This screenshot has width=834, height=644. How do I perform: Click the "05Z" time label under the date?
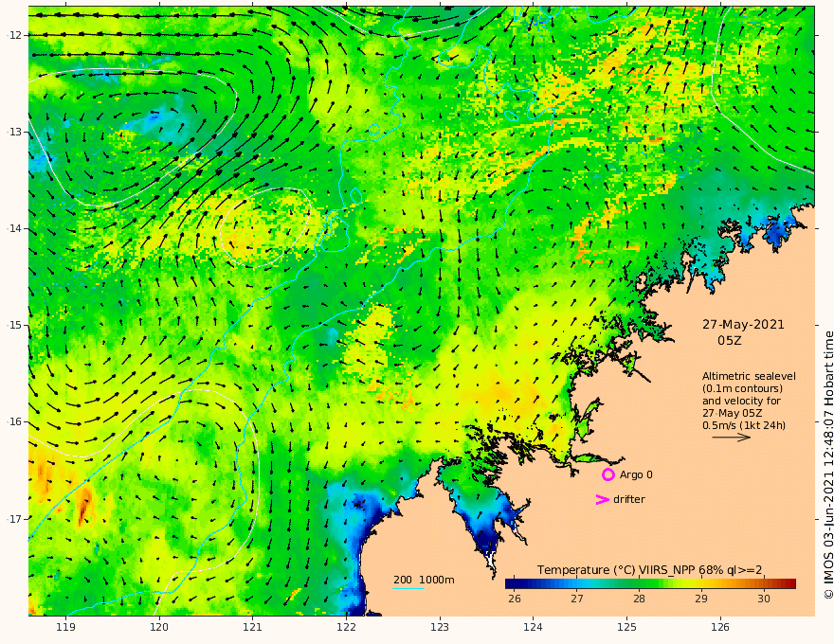coord(729,341)
